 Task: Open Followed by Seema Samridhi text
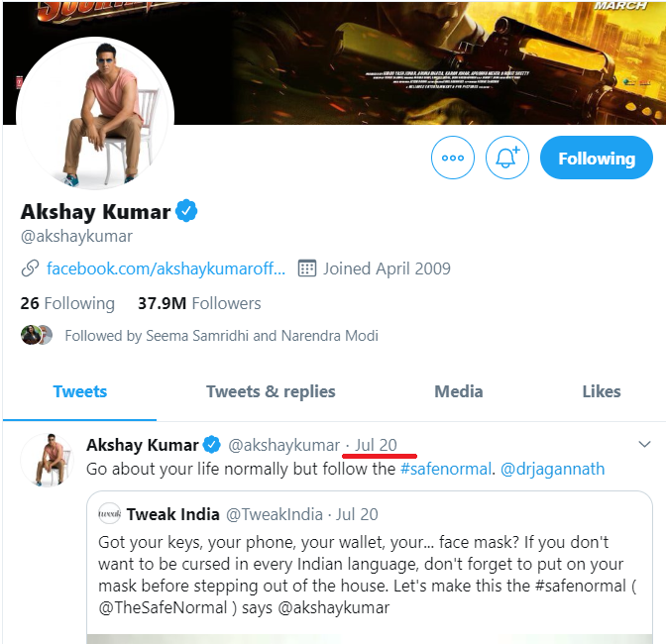pos(221,336)
